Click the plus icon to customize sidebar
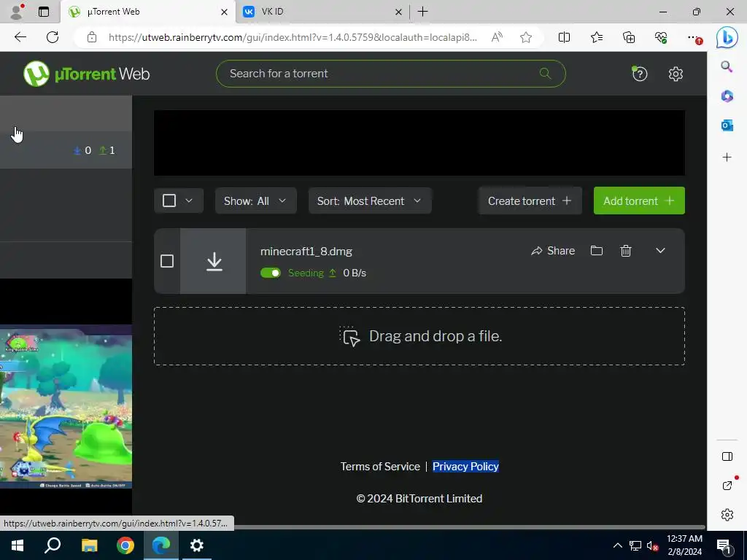The height and width of the screenshot is (560, 747). [x=727, y=157]
